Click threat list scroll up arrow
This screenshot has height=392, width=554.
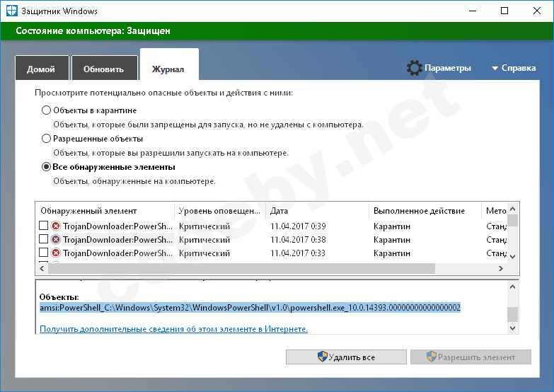click(513, 209)
